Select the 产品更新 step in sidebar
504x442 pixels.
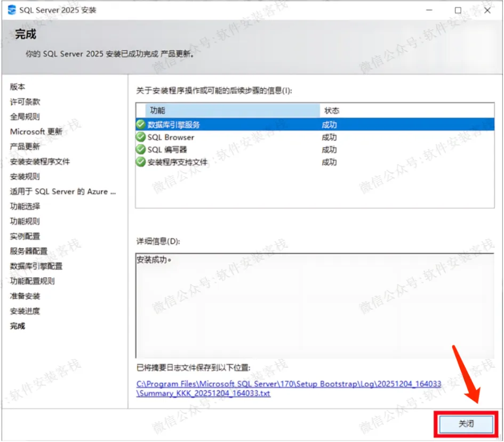(25, 146)
